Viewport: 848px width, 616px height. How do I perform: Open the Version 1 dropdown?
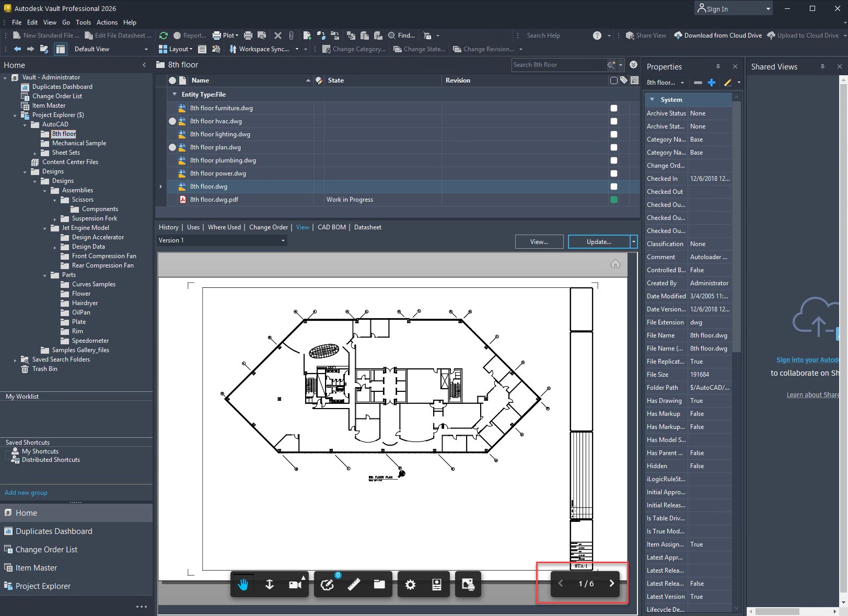[282, 240]
